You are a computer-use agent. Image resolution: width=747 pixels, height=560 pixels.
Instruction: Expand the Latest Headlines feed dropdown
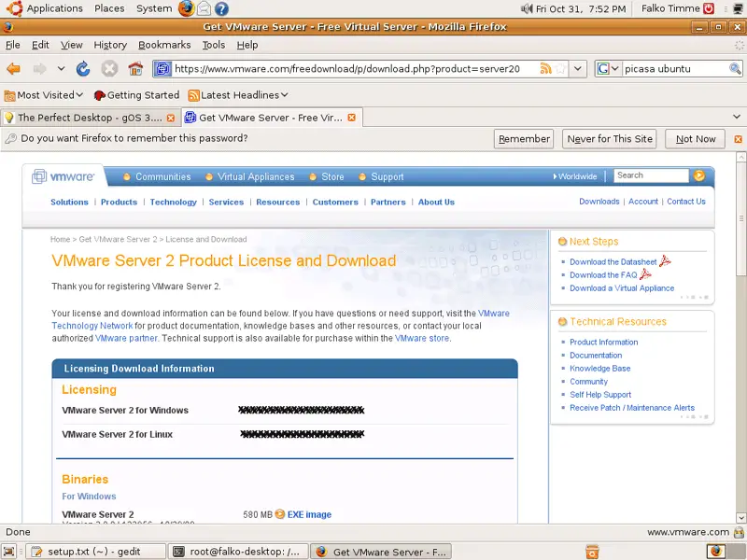click(285, 95)
